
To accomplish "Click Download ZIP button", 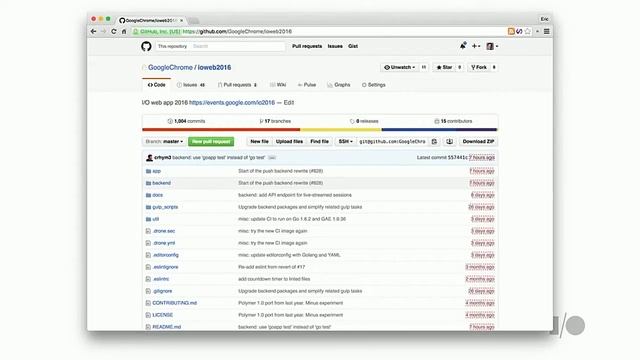I will pos(478,142).
